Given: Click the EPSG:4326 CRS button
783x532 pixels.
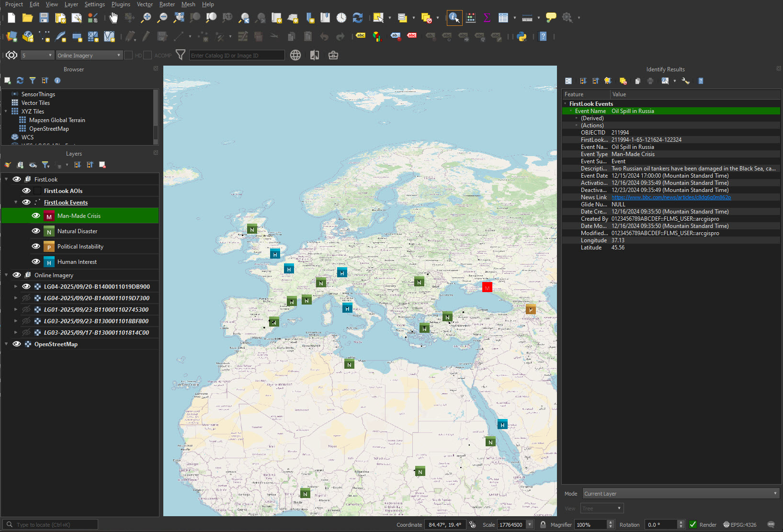Looking at the screenshot, I should click(740, 525).
